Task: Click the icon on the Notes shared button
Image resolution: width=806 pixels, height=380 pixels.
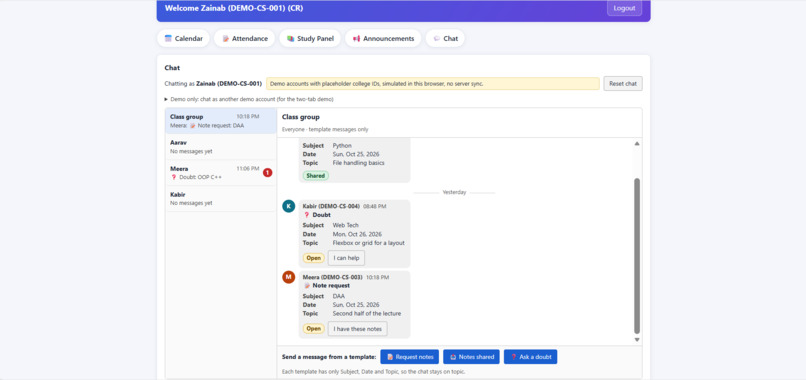Action: click(453, 357)
